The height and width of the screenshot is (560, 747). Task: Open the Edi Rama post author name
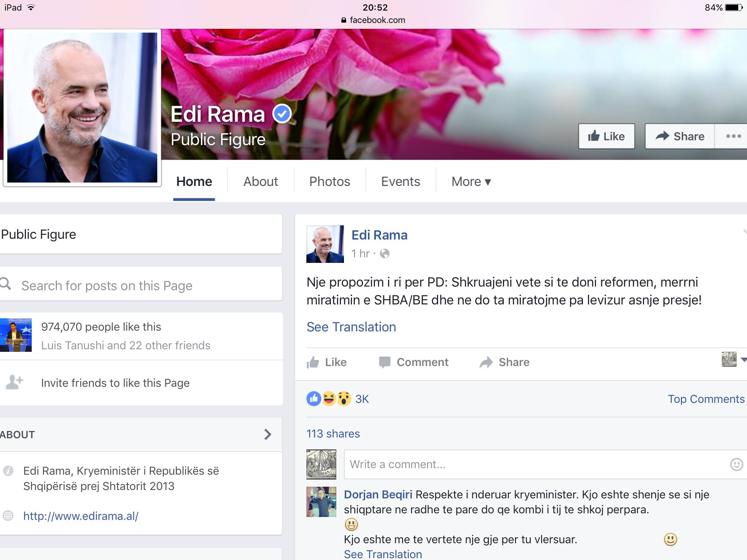(379, 235)
